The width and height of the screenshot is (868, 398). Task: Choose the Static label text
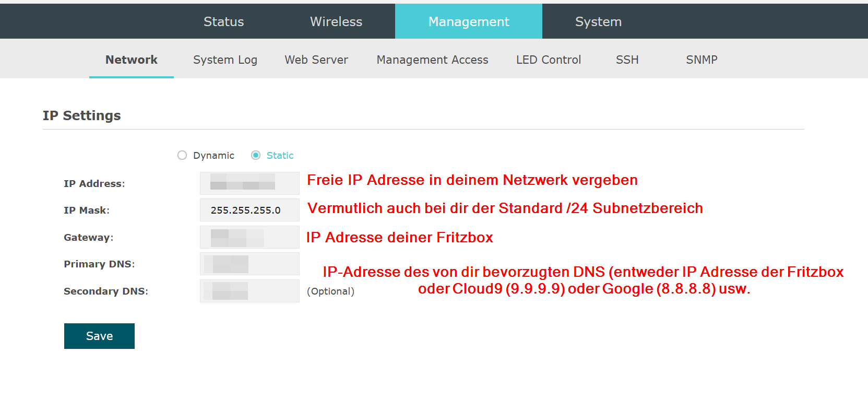click(x=280, y=155)
